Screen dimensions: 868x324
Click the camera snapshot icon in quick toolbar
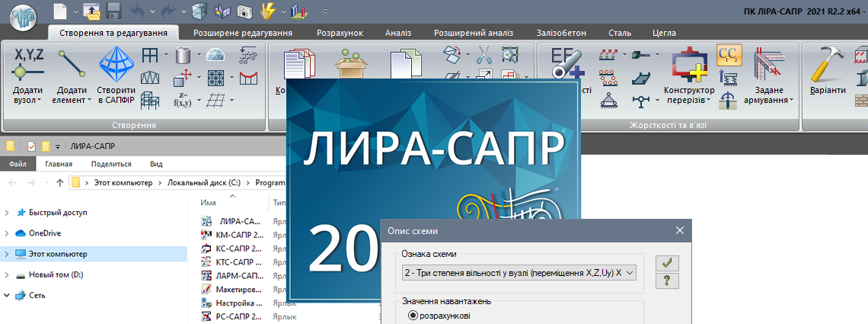(x=244, y=11)
